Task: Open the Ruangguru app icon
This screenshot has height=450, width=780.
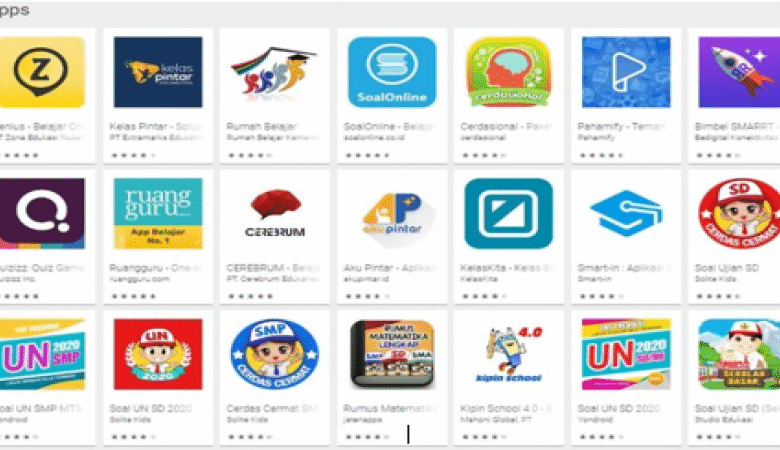Action: point(158,213)
